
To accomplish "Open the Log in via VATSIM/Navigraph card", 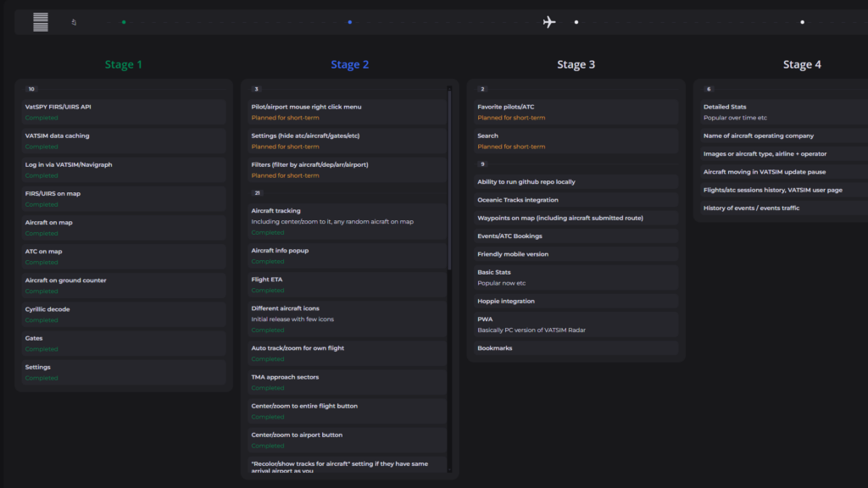I will pos(124,169).
